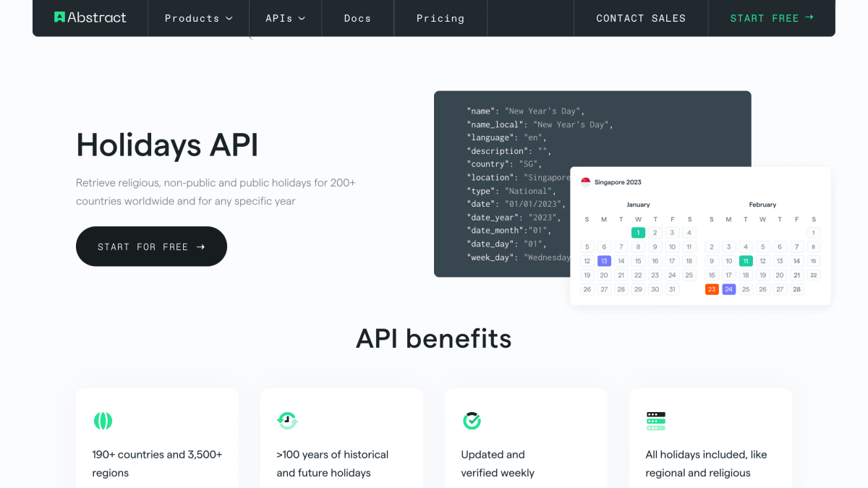
Task: Click February 28 in the calendar
Action: pos(796,289)
